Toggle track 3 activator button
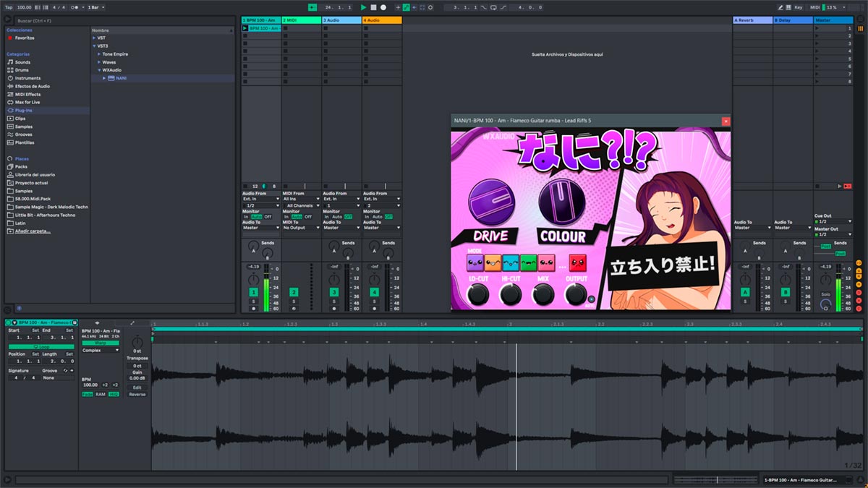This screenshot has width=868, height=488. click(x=334, y=291)
